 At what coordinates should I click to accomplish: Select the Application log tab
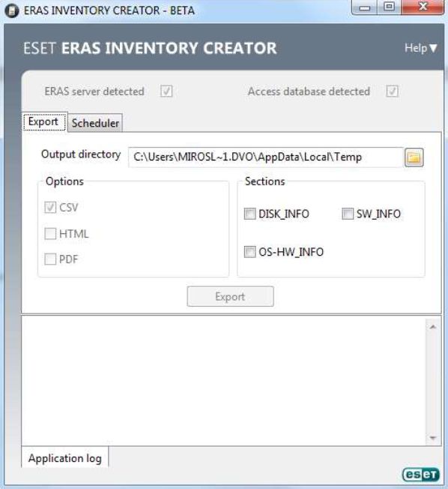point(64,457)
